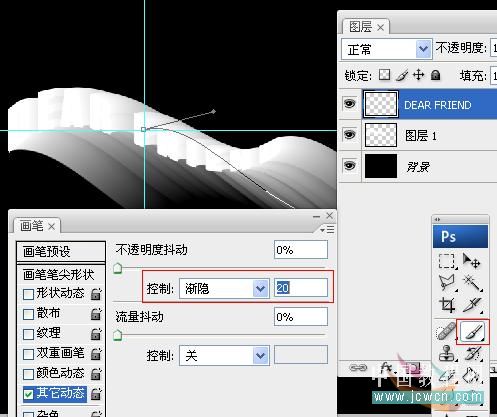Select the Clone Stamp tool

point(447,353)
